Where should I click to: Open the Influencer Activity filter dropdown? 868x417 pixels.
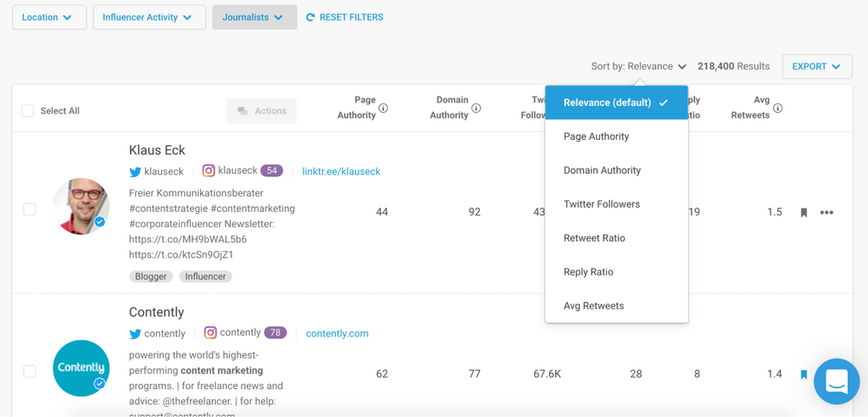[148, 17]
